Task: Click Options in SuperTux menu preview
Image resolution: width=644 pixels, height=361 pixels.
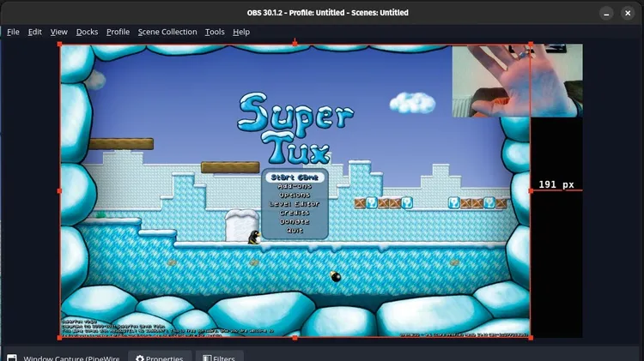Action: (295, 195)
